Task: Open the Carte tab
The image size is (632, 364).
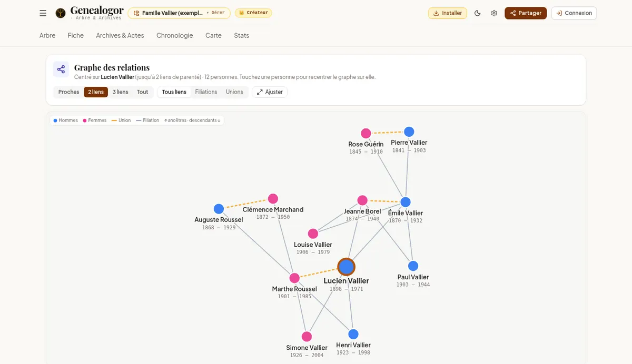Action: point(213,36)
